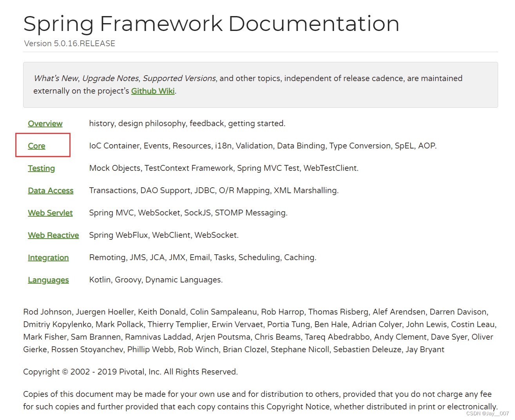Viewport: 515px width, 420px height.
Task: Click the 'Copies of this document' notice line
Action: pyautogui.click(x=257, y=394)
